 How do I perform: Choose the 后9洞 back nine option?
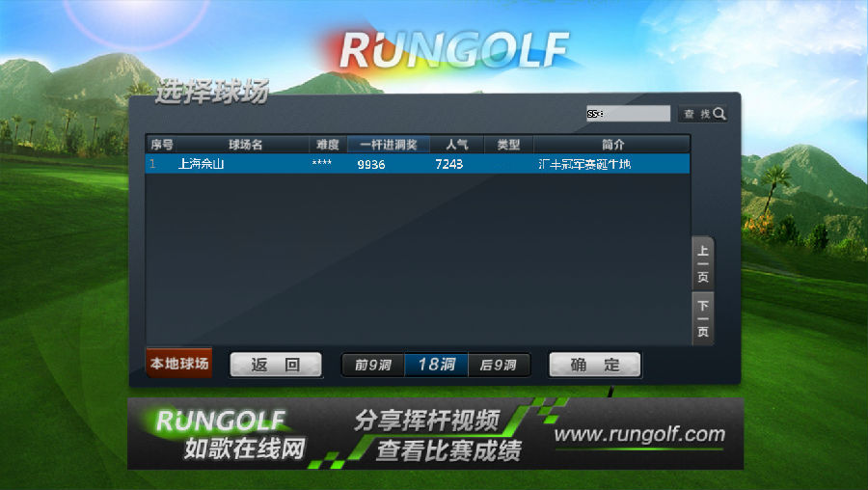[x=499, y=365]
